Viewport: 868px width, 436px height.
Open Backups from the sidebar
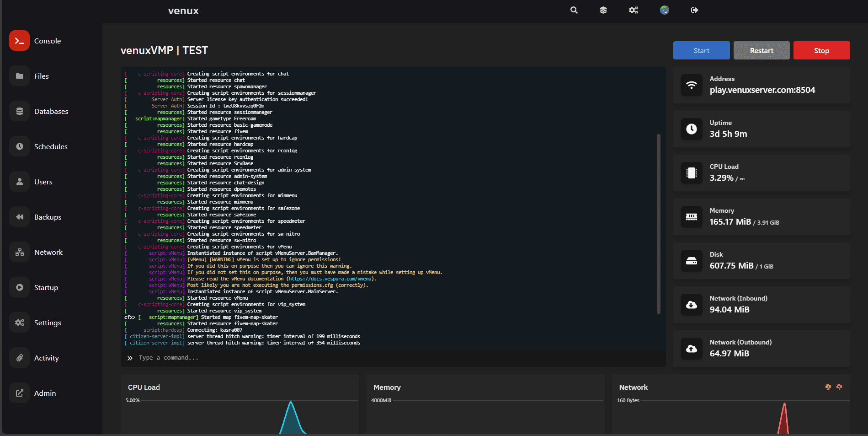pos(20,217)
